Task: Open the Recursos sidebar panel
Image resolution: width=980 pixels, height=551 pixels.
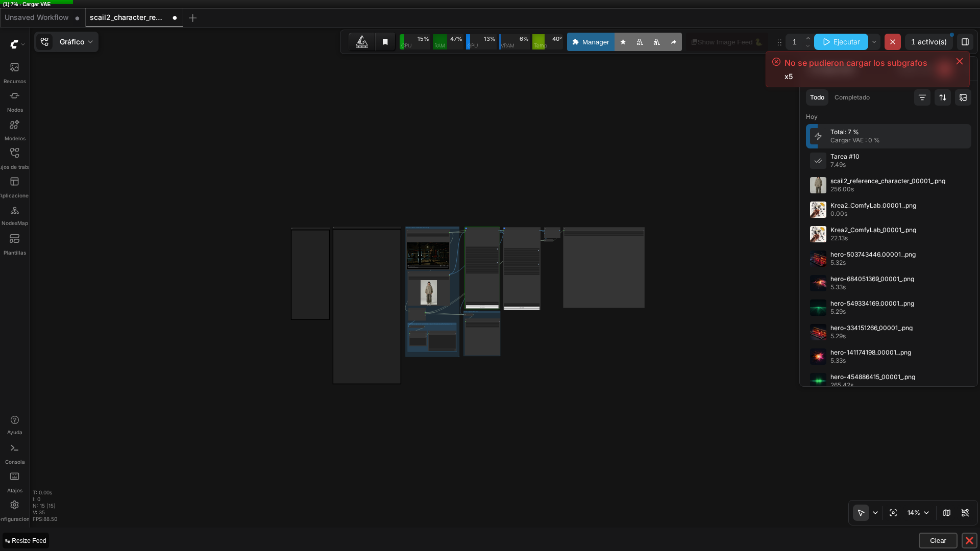Action: tap(14, 72)
